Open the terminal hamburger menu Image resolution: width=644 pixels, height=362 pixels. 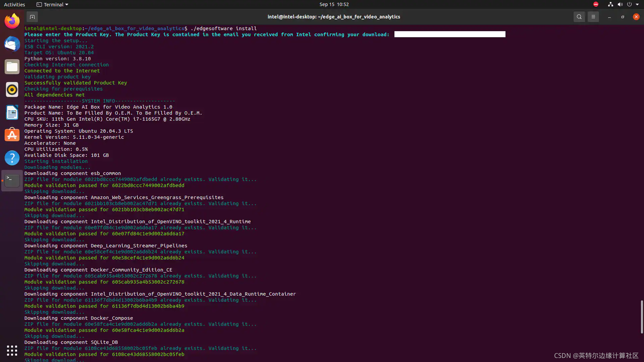pyautogui.click(x=593, y=17)
